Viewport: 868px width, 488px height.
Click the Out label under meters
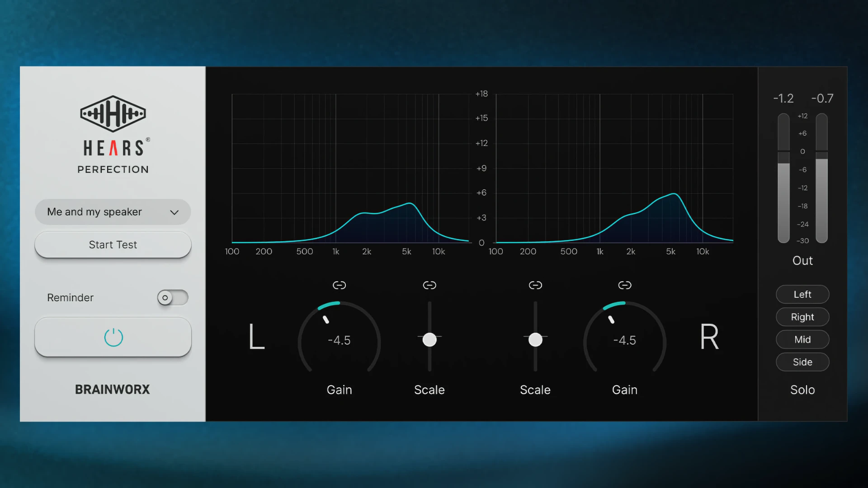coord(802,261)
